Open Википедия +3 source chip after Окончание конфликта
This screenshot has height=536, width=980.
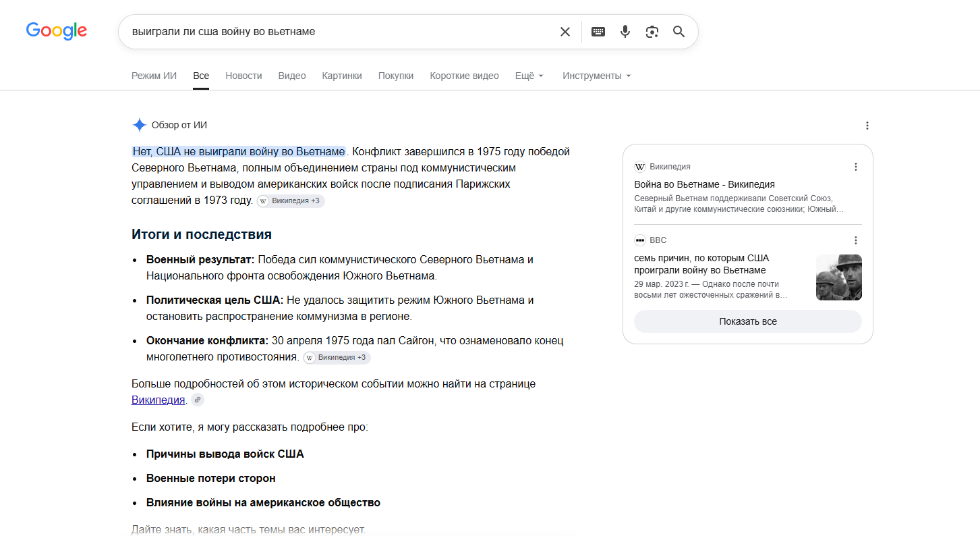point(337,357)
